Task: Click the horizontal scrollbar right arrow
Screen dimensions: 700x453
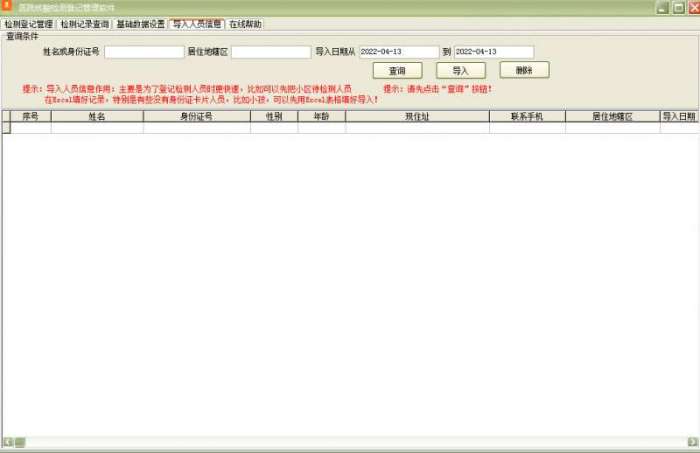Action: coord(693,442)
